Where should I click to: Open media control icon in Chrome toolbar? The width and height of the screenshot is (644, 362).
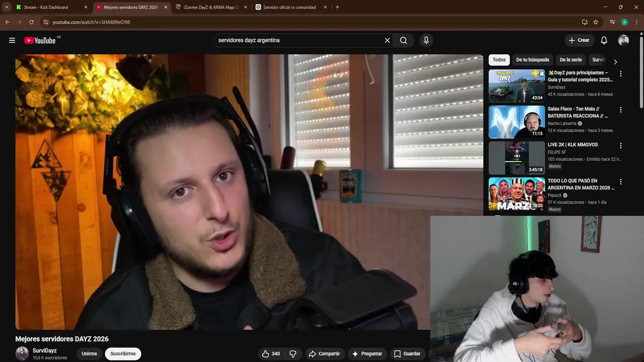click(x=612, y=22)
